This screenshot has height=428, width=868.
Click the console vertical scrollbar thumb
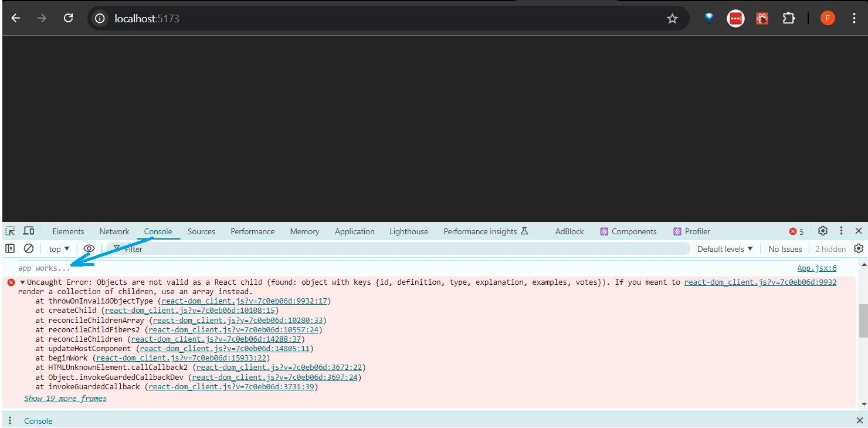[x=863, y=321]
